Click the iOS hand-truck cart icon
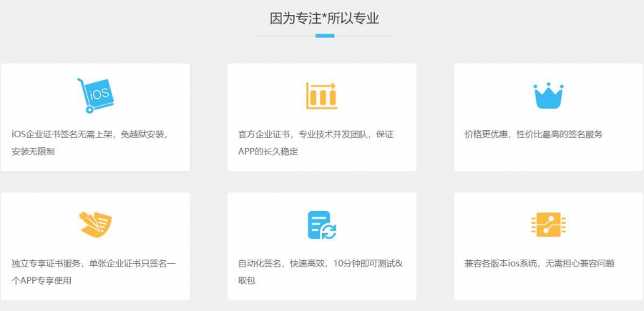 coord(95,95)
